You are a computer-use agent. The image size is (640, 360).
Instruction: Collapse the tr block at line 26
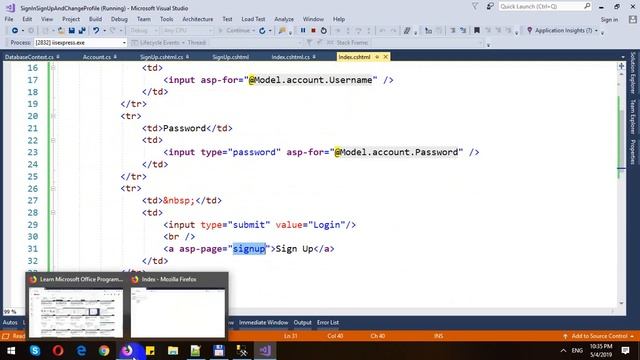pos(53,188)
